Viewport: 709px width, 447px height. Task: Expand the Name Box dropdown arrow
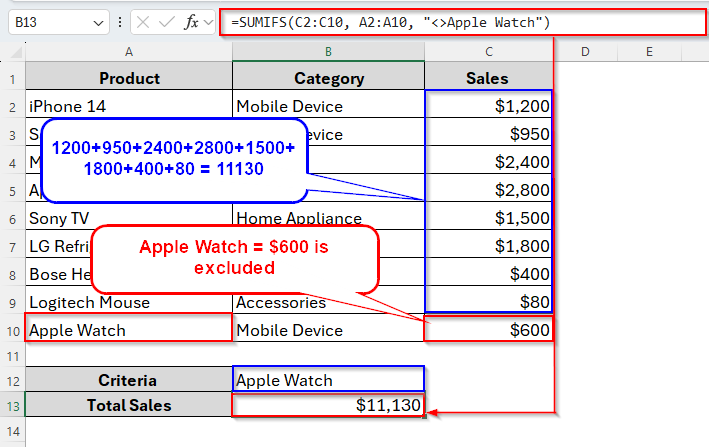coord(98,22)
